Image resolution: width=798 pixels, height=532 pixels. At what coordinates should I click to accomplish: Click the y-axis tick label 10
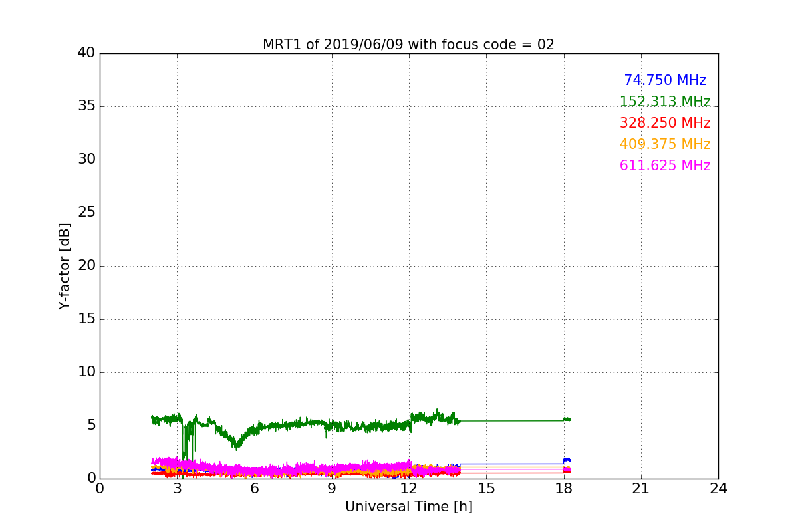pos(86,372)
